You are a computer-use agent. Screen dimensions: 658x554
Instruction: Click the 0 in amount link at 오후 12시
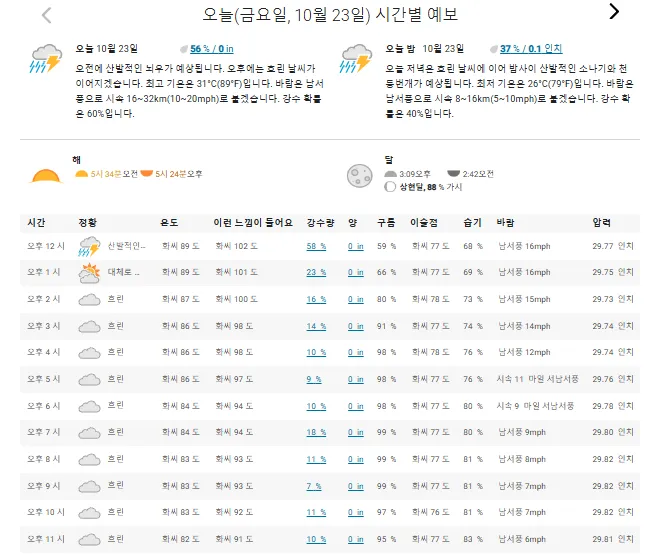click(x=355, y=246)
